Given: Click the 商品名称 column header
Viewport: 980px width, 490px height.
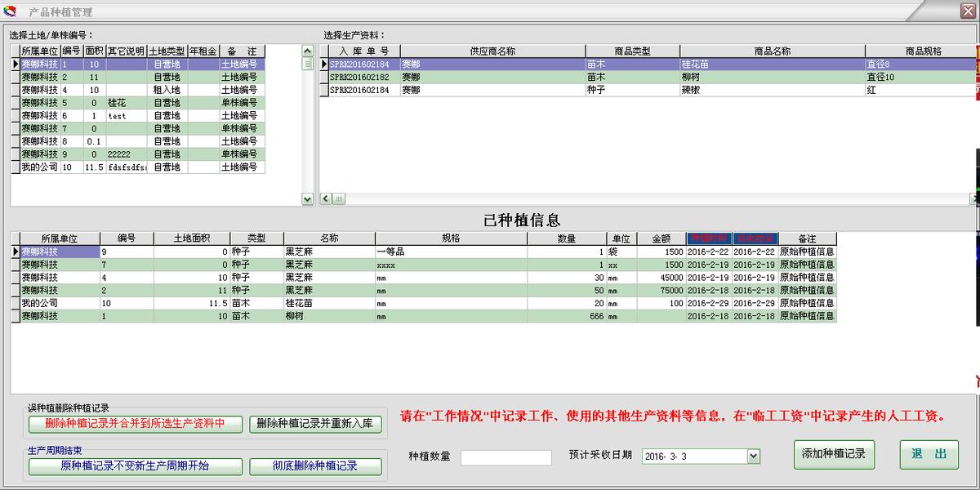Looking at the screenshot, I should 770,50.
